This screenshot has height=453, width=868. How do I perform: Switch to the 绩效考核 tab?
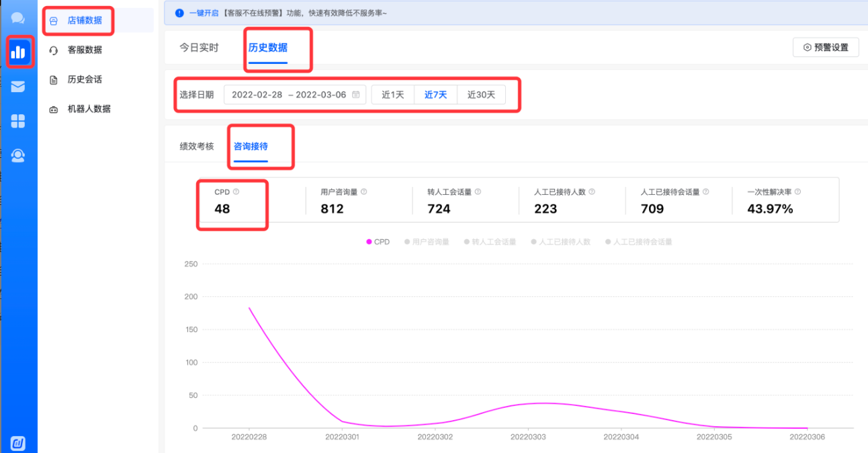coord(197,147)
